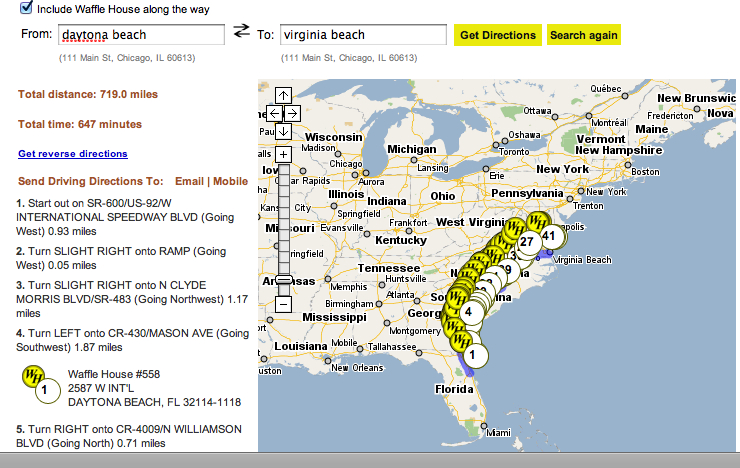Pan the map right with the arrow
The width and height of the screenshot is (740, 468).
click(x=292, y=114)
